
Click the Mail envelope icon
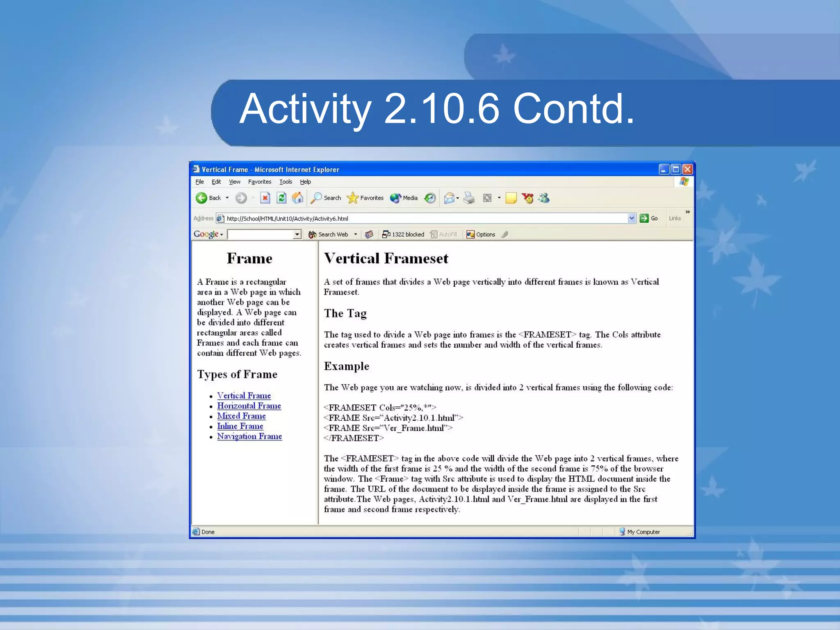click(x=450, y=198)
